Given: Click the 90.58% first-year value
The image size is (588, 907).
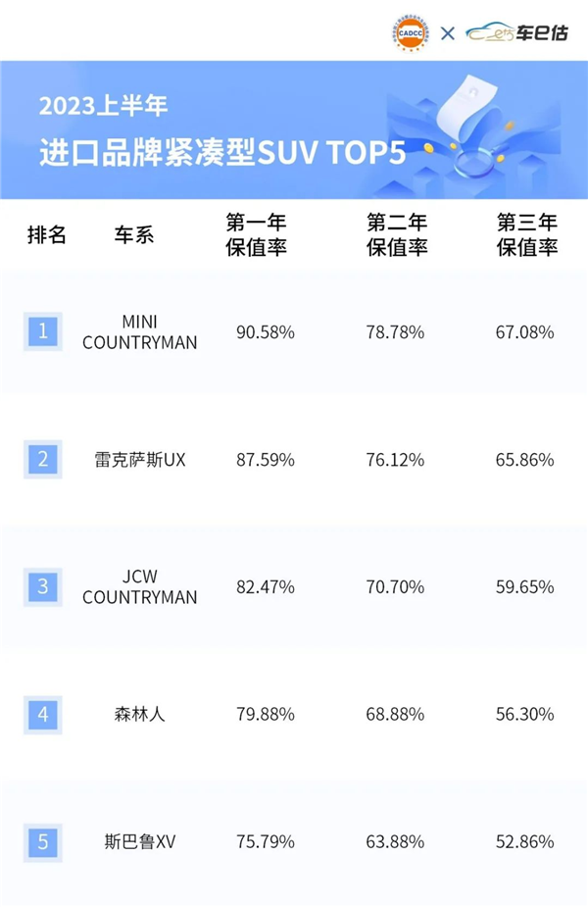Looking at the screenshot, I should point(266,332).
